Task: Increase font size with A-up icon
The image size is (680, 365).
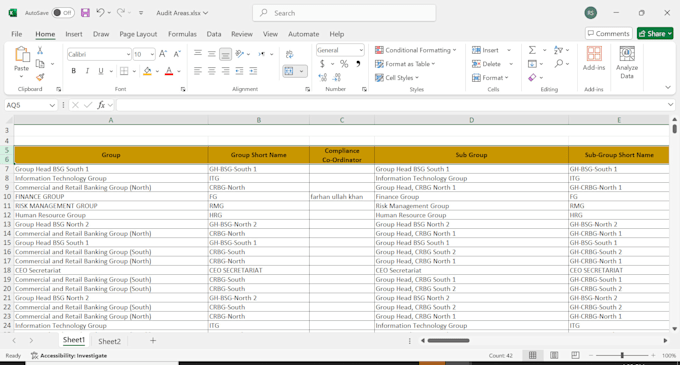Action: (x=163, y=54)
